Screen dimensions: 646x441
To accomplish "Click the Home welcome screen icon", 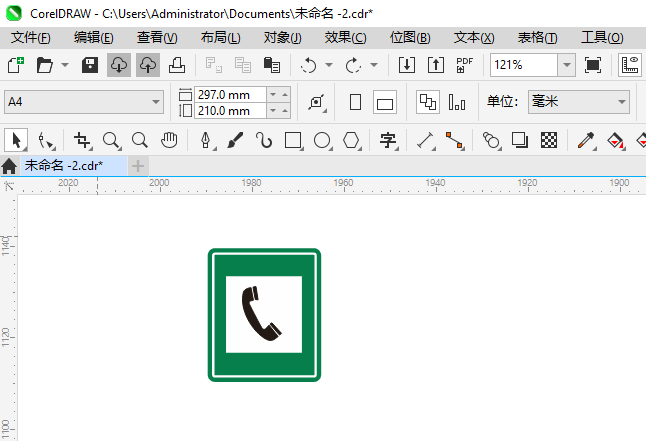I will coord(9,166).
